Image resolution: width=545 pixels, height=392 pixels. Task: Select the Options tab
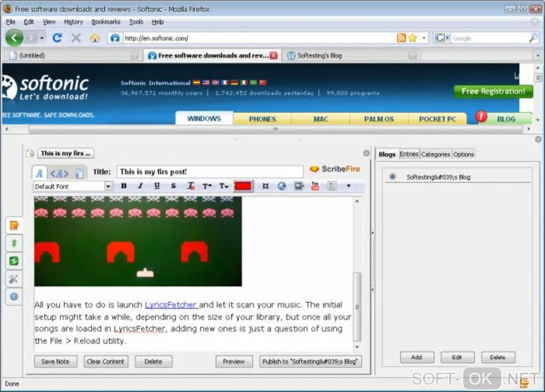pos(464,154)
